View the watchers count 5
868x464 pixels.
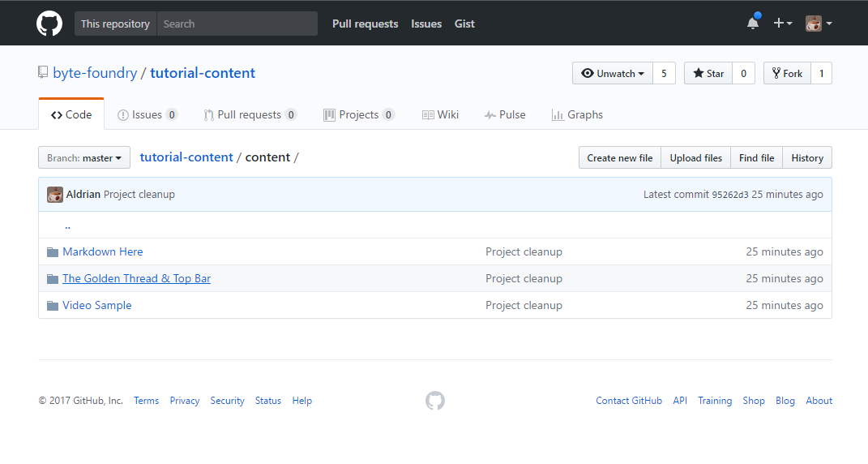tap(665, 73)
